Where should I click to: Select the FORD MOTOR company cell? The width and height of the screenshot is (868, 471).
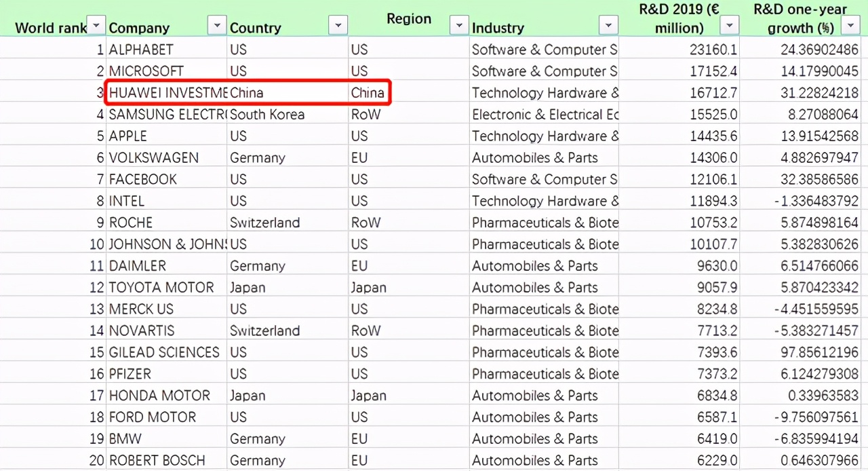tap(167, 417)
